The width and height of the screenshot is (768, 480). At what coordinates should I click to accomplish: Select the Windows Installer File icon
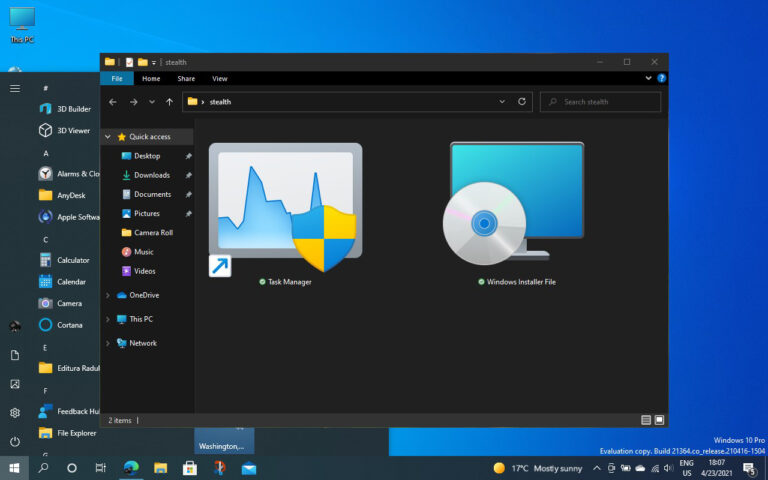pyautogui.click(x=516, y=212)
